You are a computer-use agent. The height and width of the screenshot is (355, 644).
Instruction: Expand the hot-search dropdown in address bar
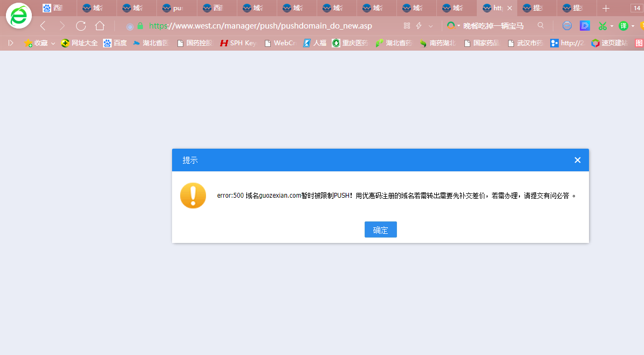458,25
